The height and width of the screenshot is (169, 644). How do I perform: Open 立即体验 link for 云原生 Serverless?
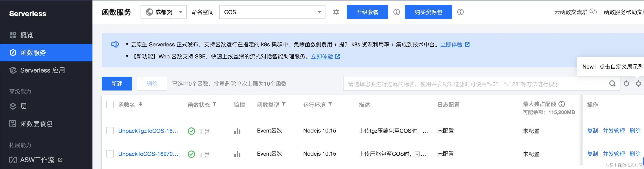pyautogui.click(x=451, y=44)
